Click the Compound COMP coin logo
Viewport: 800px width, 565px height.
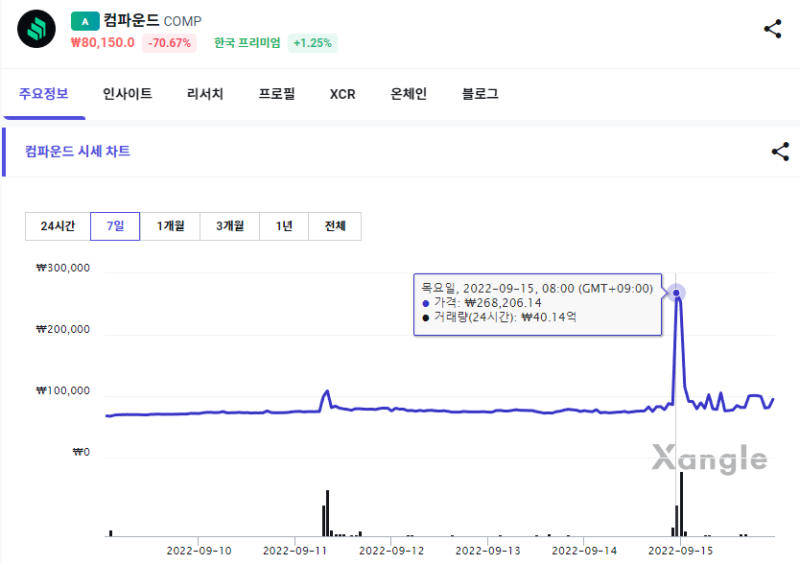pos(36,29)
